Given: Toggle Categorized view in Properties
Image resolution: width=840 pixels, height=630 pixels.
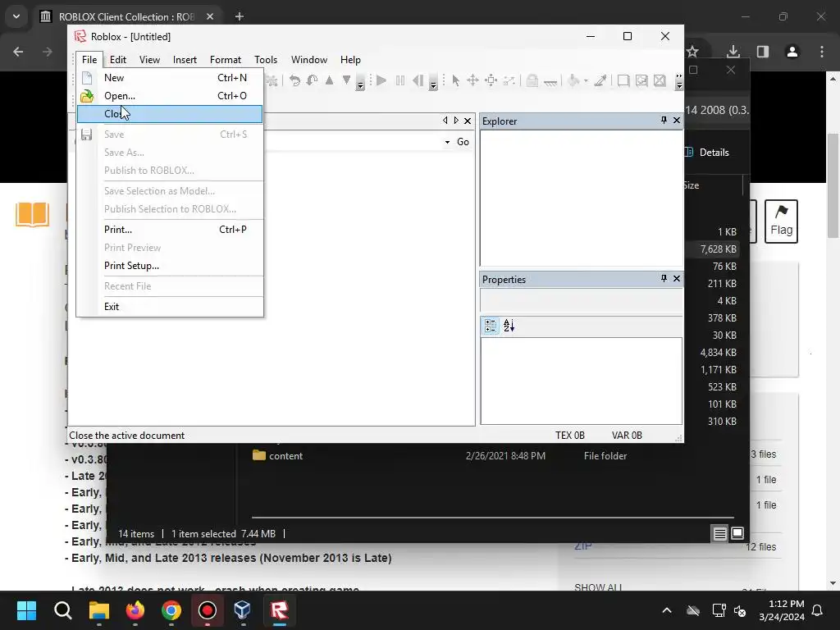Looking at the screenshot, I should (x=491, y=325).
